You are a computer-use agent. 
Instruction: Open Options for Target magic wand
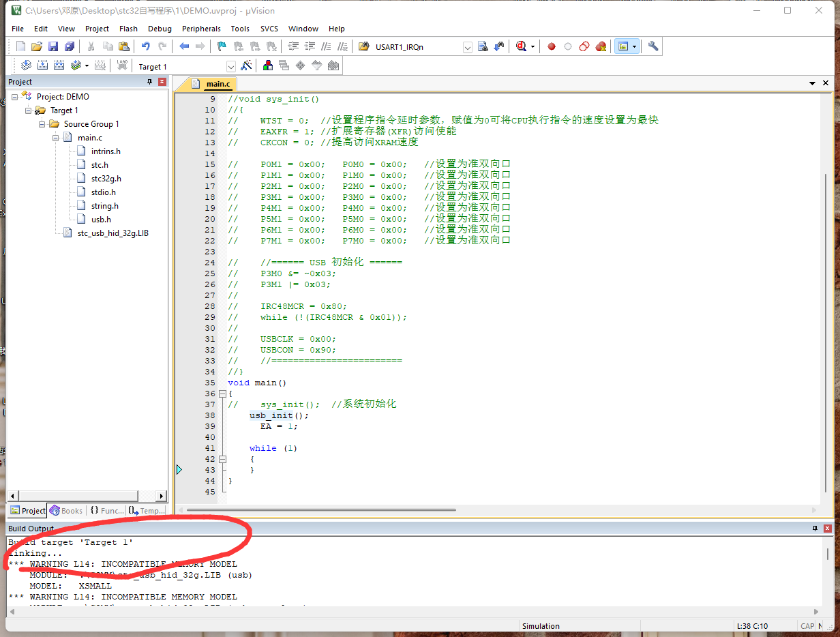(247, 65)
